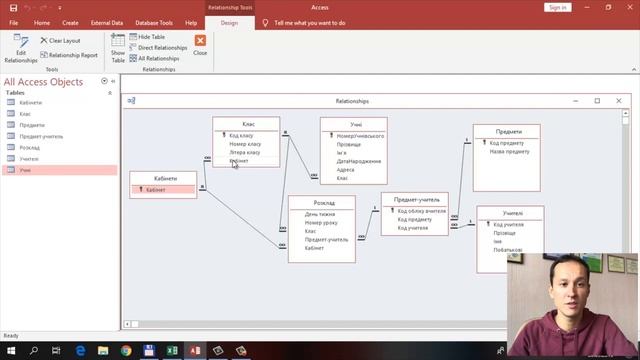Switch to the Home tab

[42, 23]
